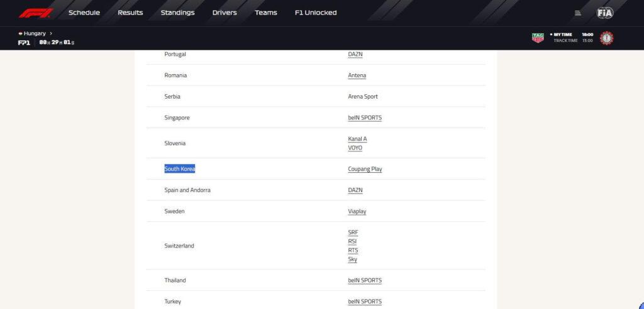Open DAZN link for Spain and Andorra

point(355,190)
